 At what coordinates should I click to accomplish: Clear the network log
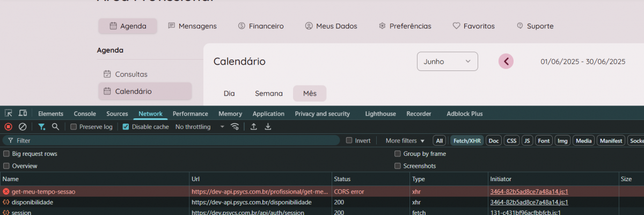(23, 127)
